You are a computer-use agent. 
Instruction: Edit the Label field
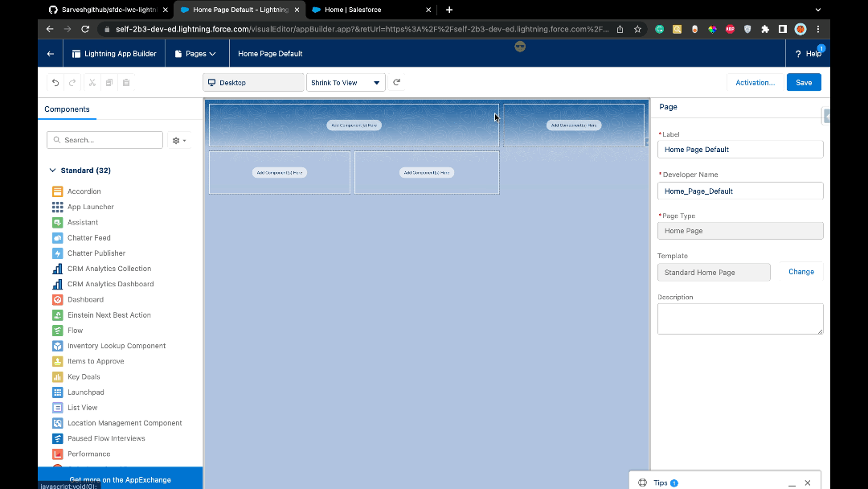(740, 150)
